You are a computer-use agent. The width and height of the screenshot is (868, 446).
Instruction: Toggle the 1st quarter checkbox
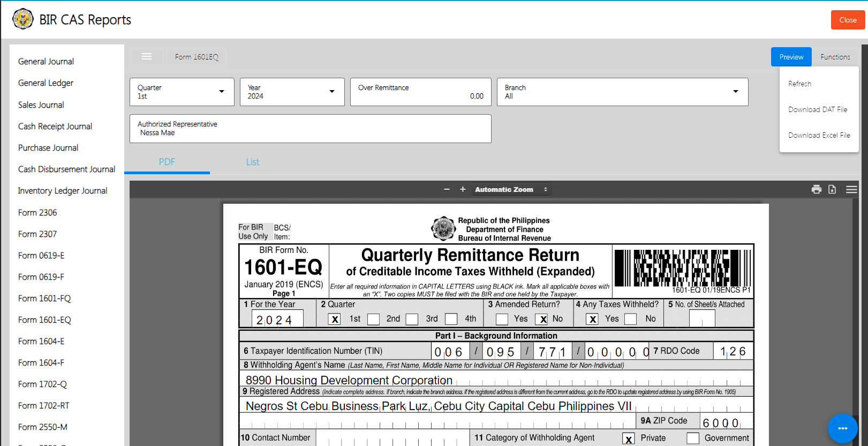pos(335,319)
